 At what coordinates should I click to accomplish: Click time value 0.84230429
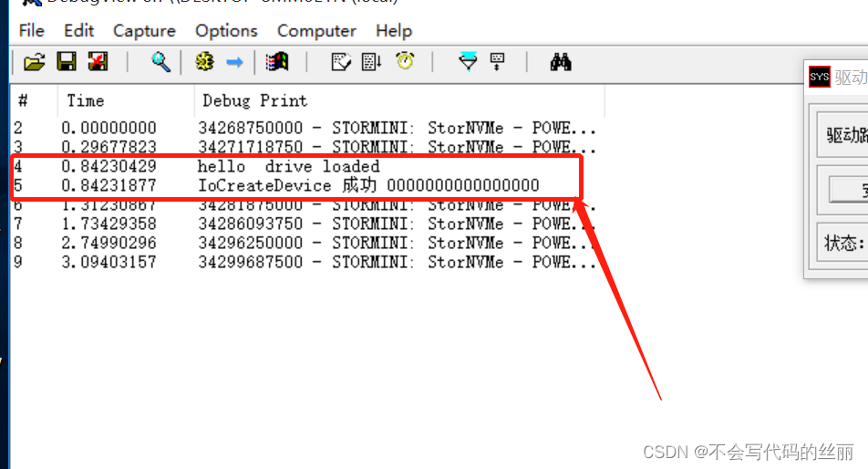click(x=109, y=166)
